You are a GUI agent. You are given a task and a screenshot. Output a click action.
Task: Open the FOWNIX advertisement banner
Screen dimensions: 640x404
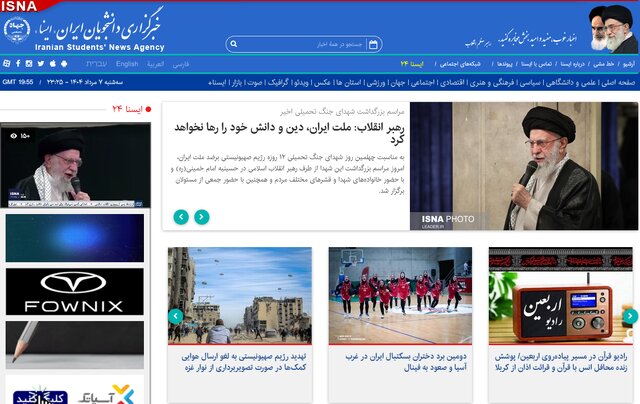(x=75, y=291)
